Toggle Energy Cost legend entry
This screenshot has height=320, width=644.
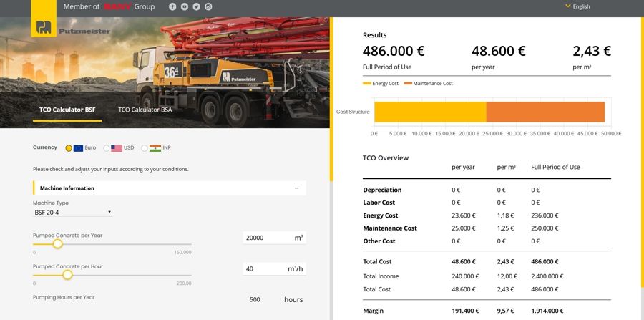pyautogui.click(x=381, y=83)
